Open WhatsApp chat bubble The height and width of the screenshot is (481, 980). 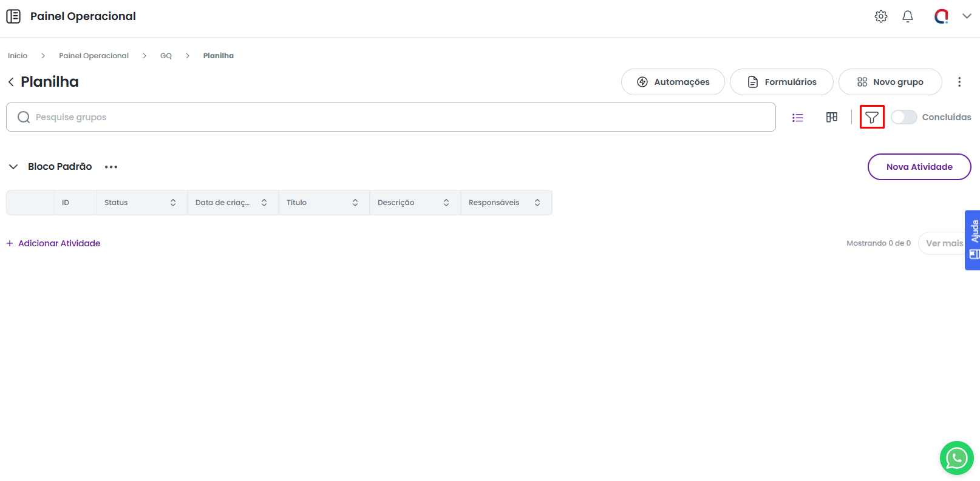956,458
